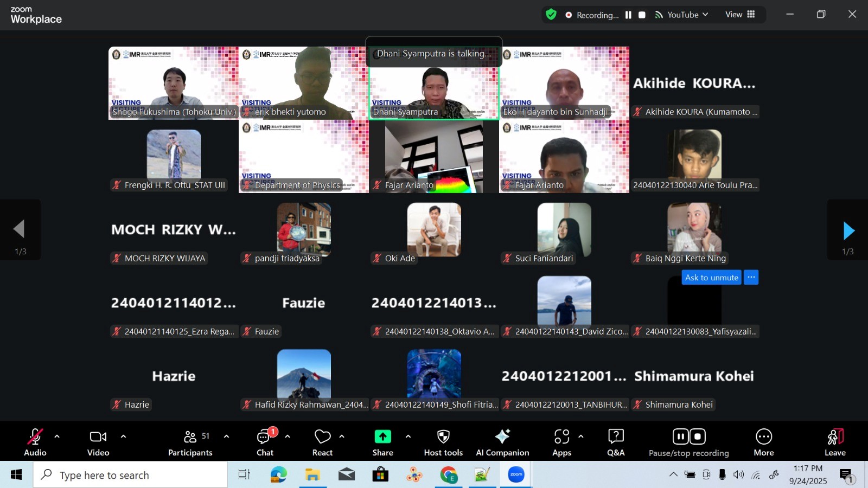
Task: Turn on camera with Video button
Action: click(98, 442)
